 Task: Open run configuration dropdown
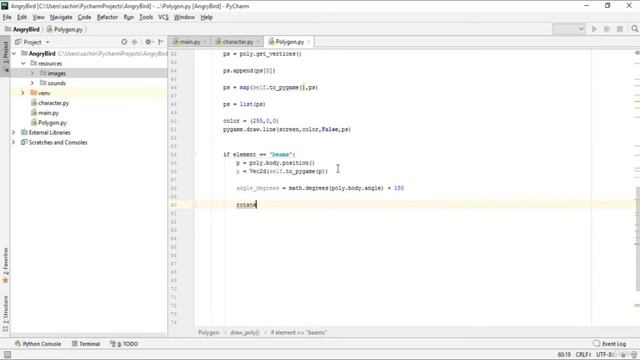tap(569, 29)
